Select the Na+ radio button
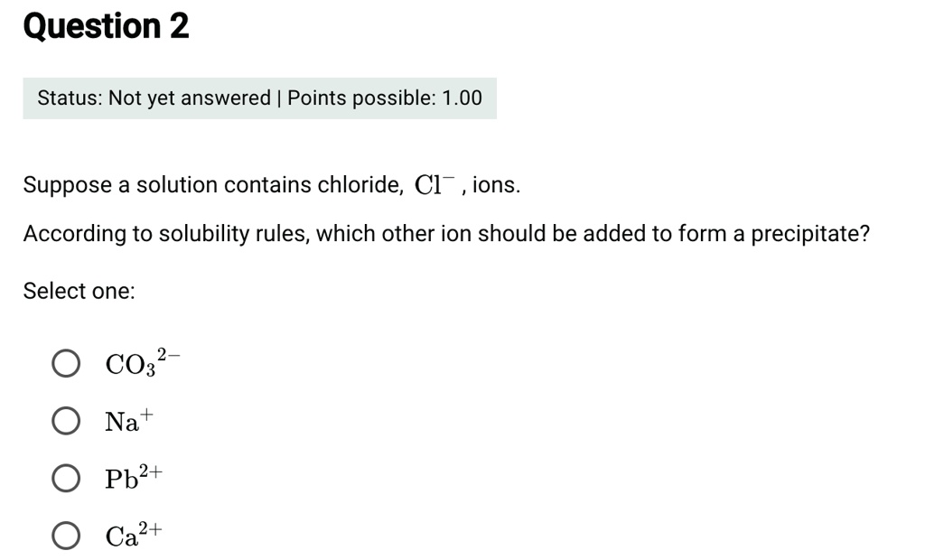 (65, 420)
